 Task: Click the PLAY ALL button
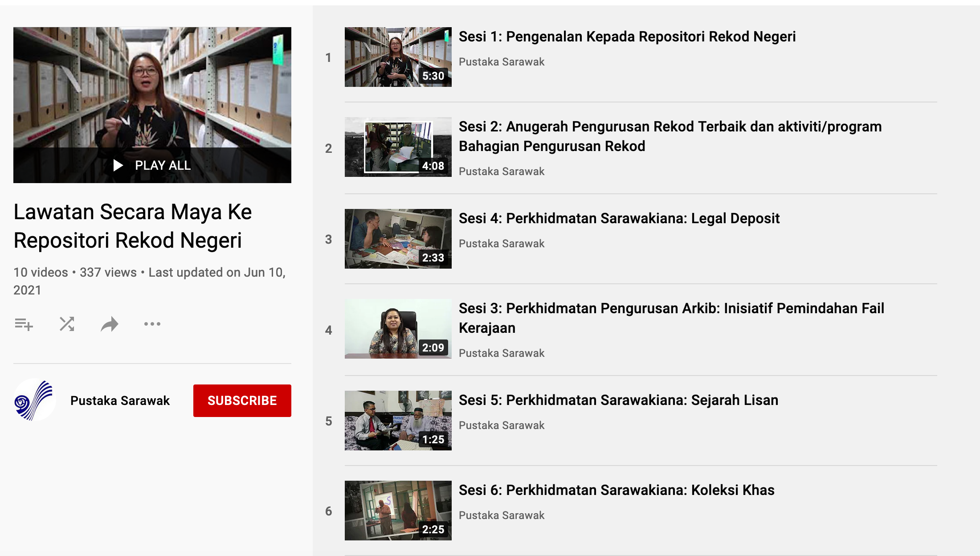pos(152,165)
